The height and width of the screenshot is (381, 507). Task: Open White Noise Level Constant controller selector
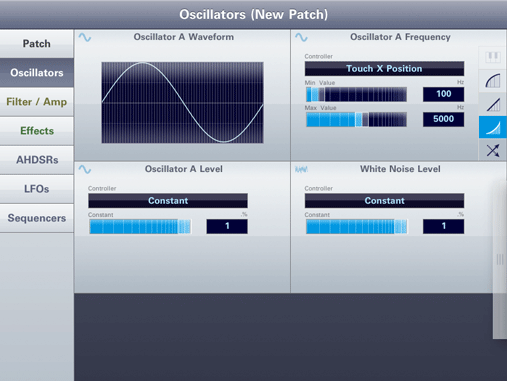pos(384,201)
